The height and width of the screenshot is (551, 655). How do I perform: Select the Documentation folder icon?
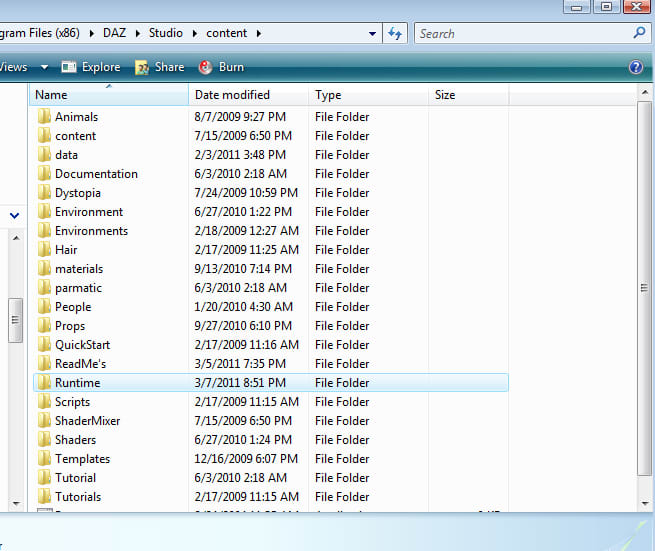tap(44, 174)
